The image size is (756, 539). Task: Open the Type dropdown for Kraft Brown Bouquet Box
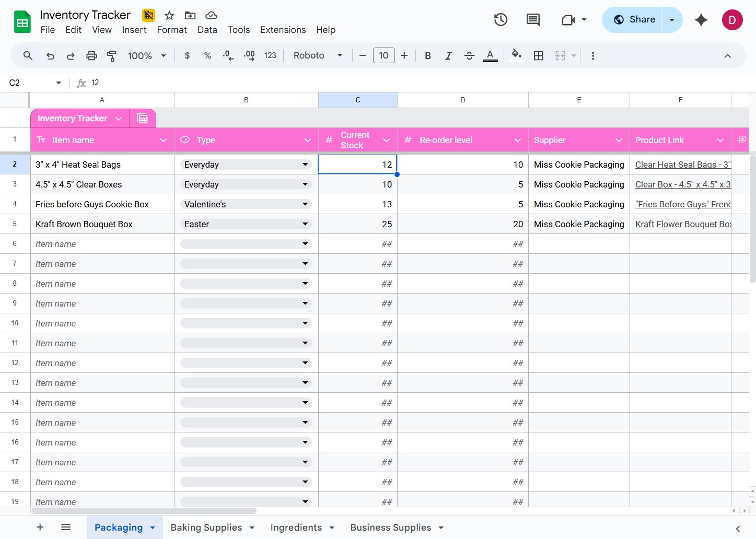305,224
